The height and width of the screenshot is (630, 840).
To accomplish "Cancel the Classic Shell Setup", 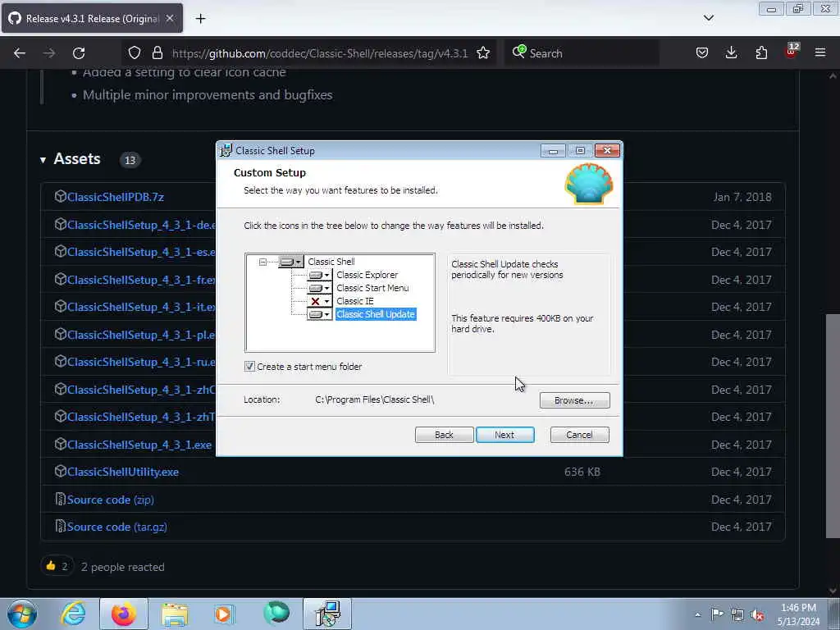I will click(x=580, y=435).
